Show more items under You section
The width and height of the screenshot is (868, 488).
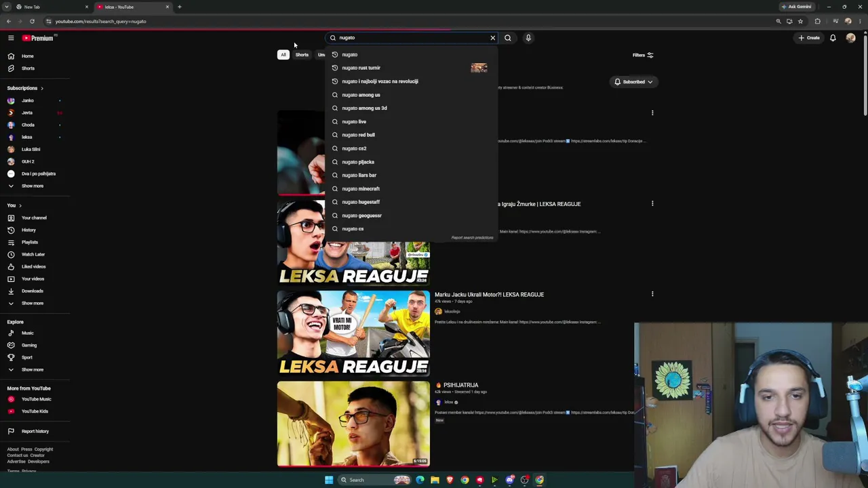point(32,303)
